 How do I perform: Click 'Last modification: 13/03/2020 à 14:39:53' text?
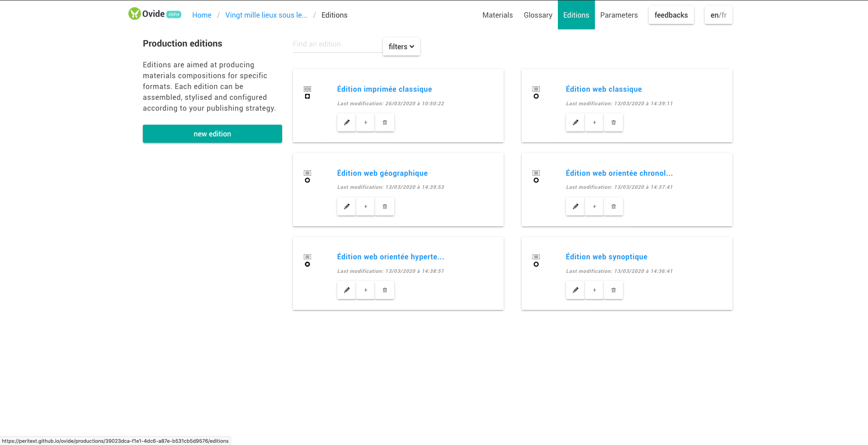pyautogui.click(x=391, y=187)
